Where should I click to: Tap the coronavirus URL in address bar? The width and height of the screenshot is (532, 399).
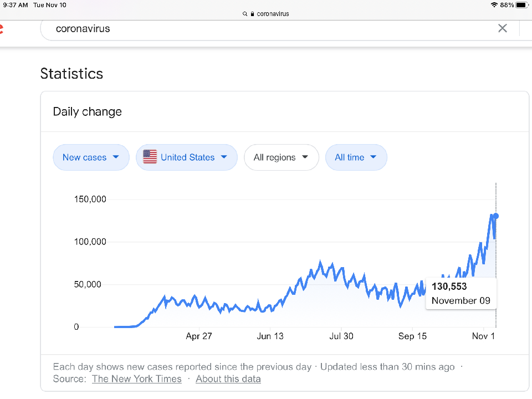pos(273,14)
